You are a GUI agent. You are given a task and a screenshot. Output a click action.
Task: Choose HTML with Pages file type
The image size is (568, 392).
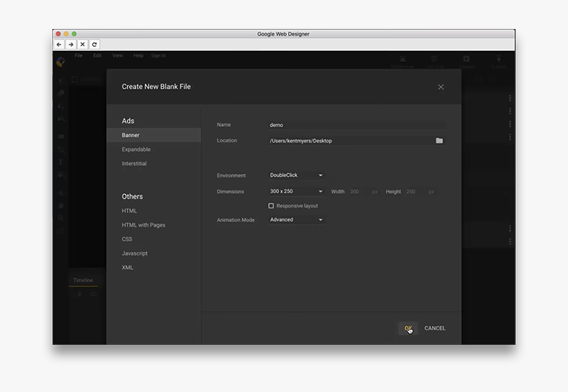coord(143,225)
